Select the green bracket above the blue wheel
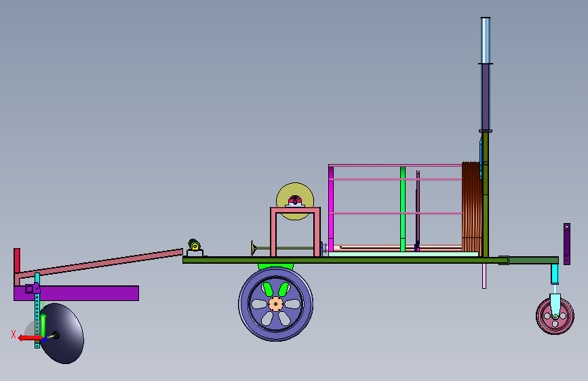588x381 pixels. click(x=275, y=266)
